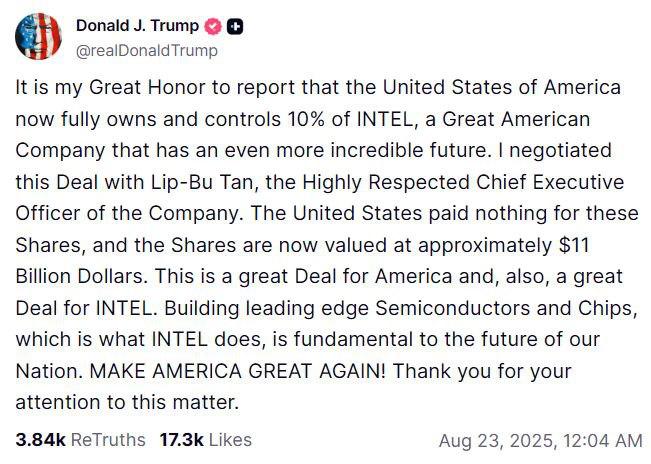Open the Aug 23, 2025 timestamp link
Screen dimensions: 651x464
tap(540, 440)
